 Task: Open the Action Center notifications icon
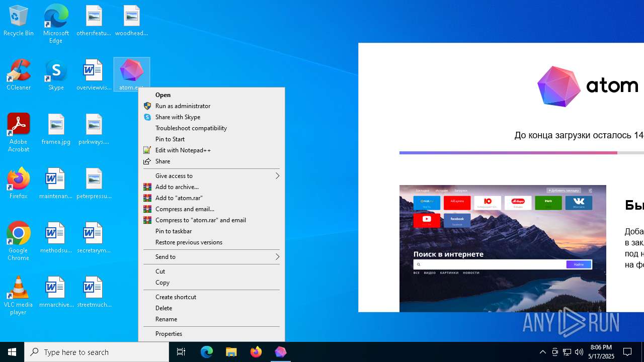[628, 352]
